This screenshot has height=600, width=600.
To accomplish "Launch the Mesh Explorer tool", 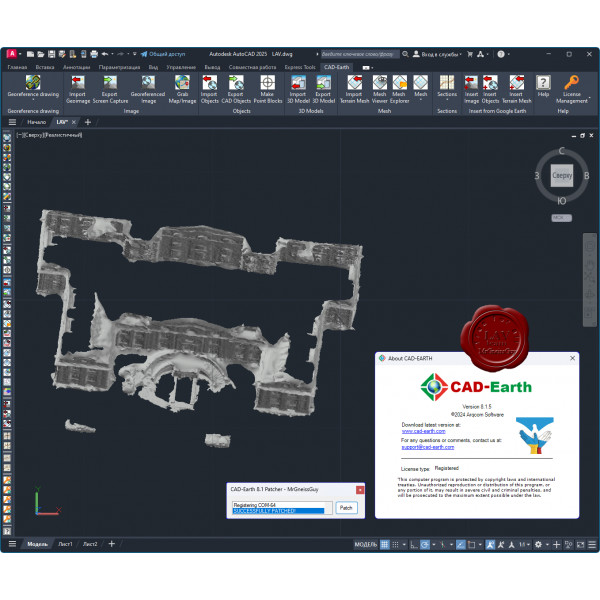I will click(399, 90).
